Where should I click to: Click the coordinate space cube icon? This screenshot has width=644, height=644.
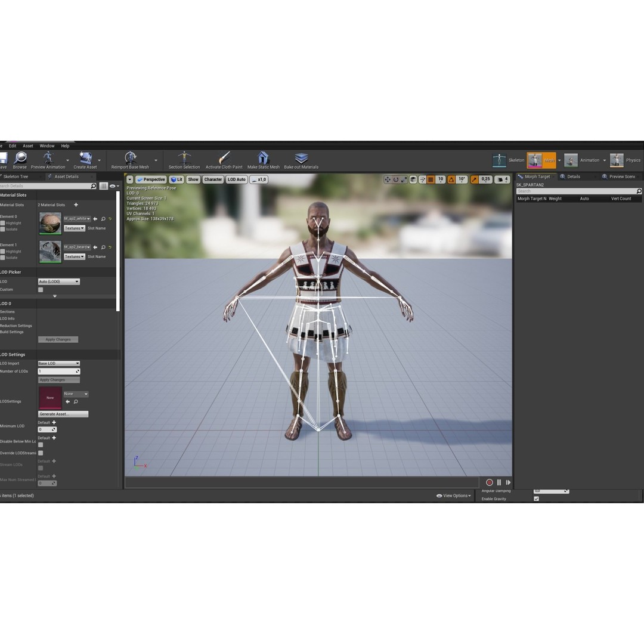point(413,179)
